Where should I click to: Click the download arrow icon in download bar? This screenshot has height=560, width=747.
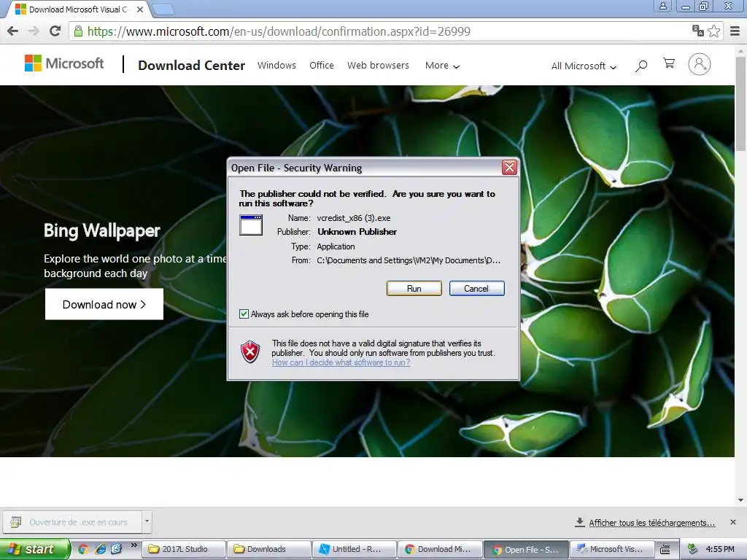(580, 522)
